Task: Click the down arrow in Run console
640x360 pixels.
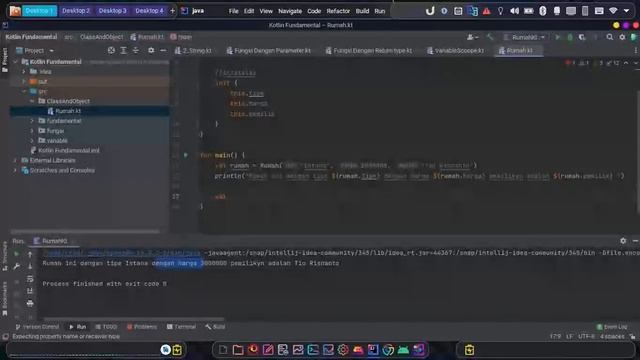Action: (30, 266)
